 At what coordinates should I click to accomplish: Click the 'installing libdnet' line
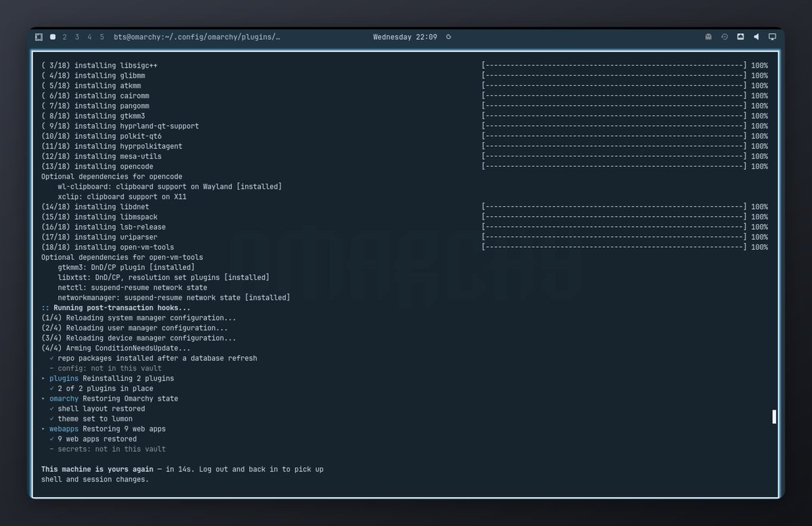tap(95, 207)
